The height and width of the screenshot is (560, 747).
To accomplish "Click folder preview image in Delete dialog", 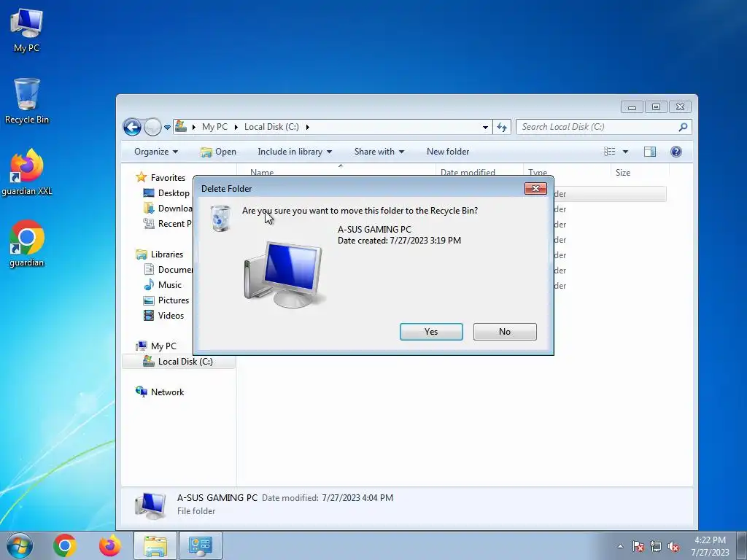I will tap(285, 275).
